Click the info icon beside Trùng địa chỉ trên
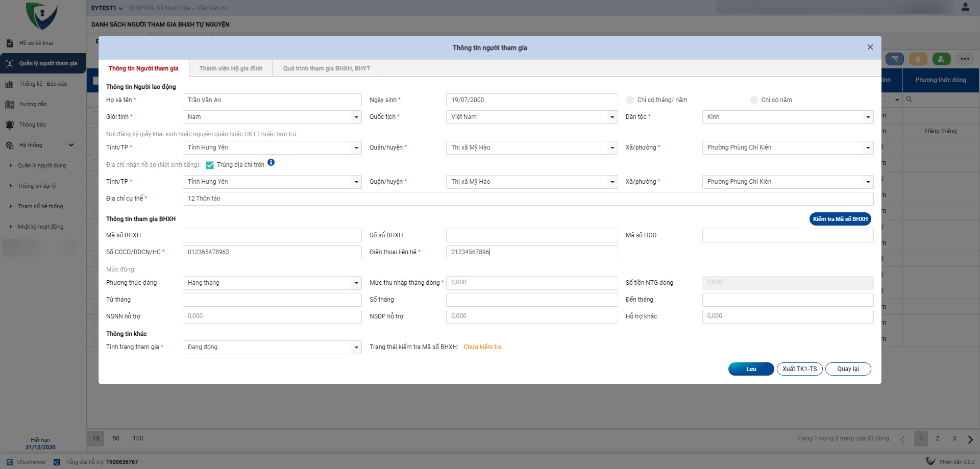 tap(271, 163)
